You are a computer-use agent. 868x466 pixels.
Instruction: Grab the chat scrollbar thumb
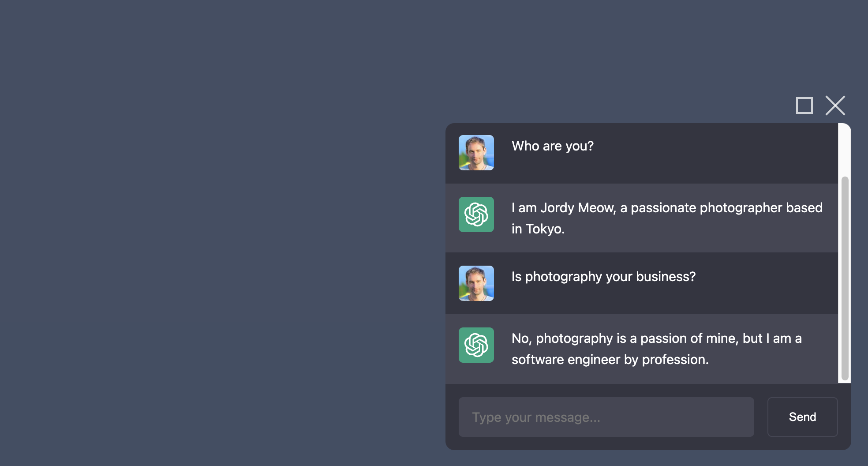pos(845,278)
